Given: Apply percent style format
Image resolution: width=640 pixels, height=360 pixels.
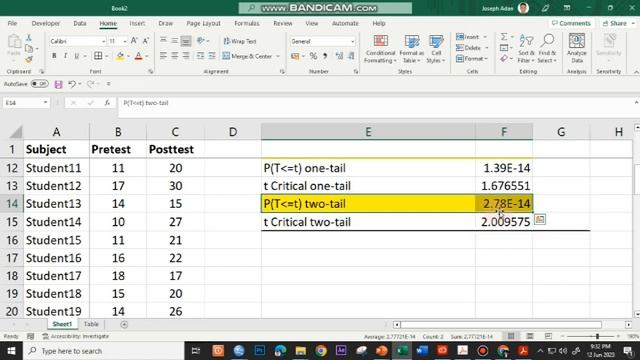Looking at the screenshot, I should pos(313,56).
